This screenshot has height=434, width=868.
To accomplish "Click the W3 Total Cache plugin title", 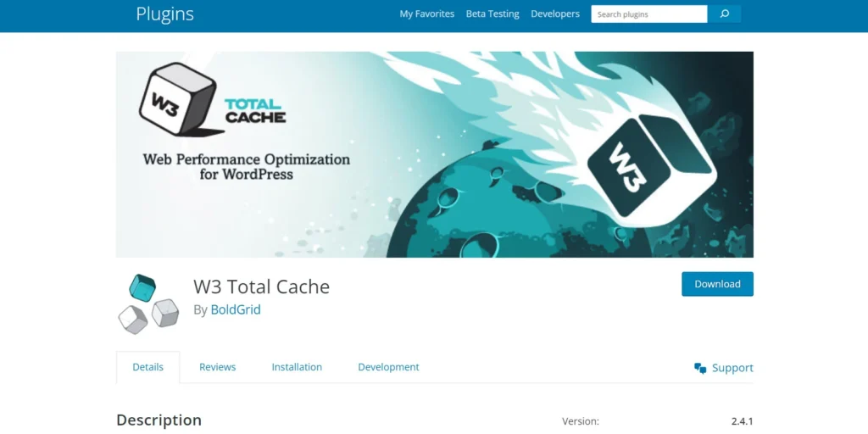I will (261, 287).
